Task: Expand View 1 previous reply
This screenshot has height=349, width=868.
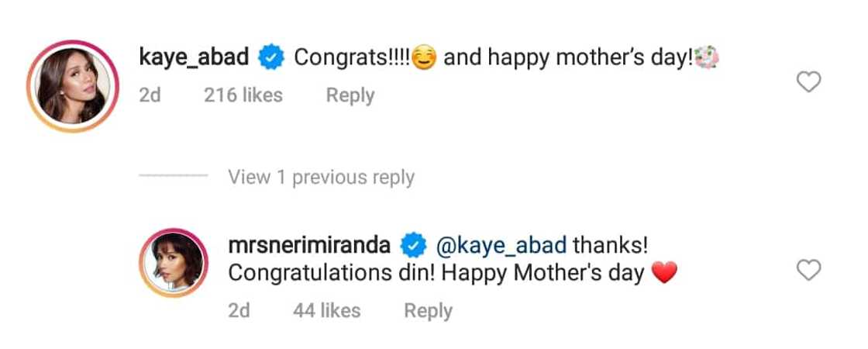Action: click(321, 177)
